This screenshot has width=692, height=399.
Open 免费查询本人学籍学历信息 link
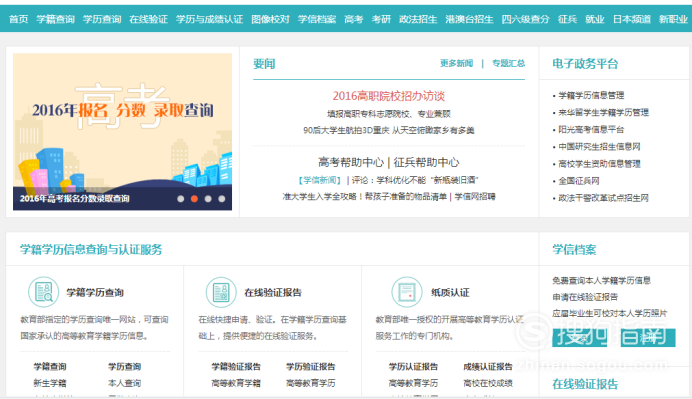601,280
